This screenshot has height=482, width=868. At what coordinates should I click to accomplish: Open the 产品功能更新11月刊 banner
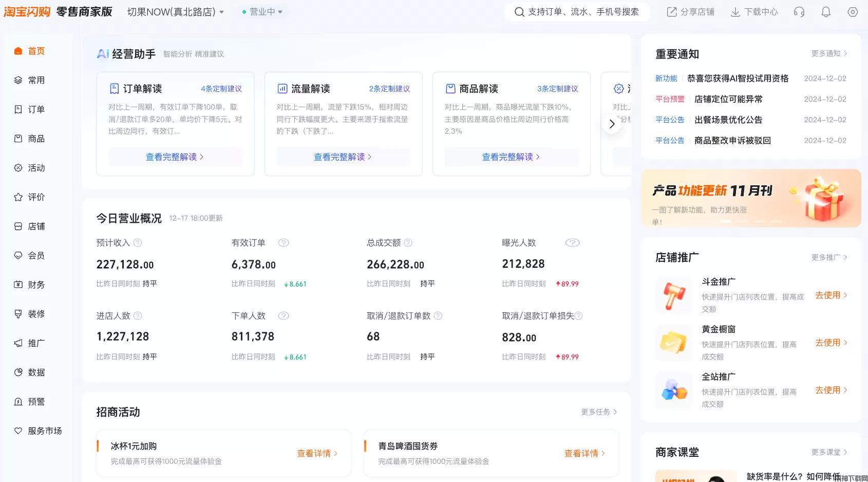(751, 198)
